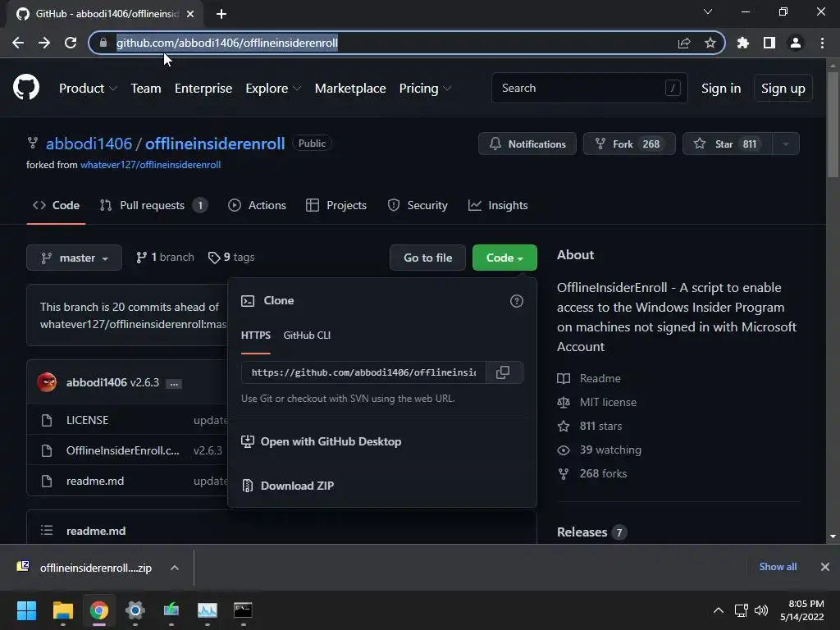Open browser extensions puzzle icon
Image resolution: width=840 pixels, height=630 pixels.
pos(743,43)
